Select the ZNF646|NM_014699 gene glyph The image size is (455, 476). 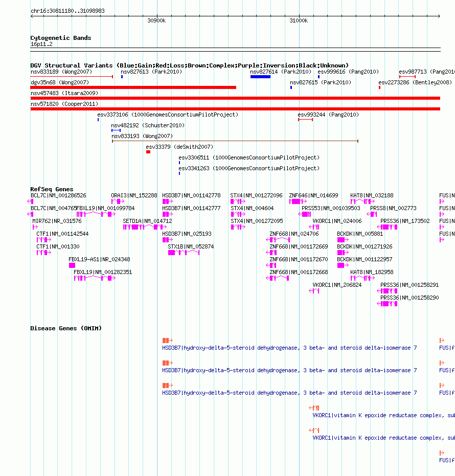298,201
